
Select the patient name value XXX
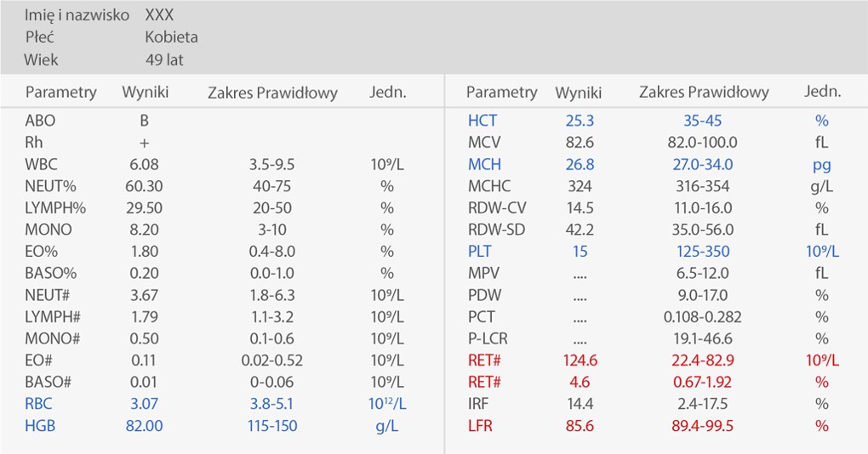click(x=160, y=15)
